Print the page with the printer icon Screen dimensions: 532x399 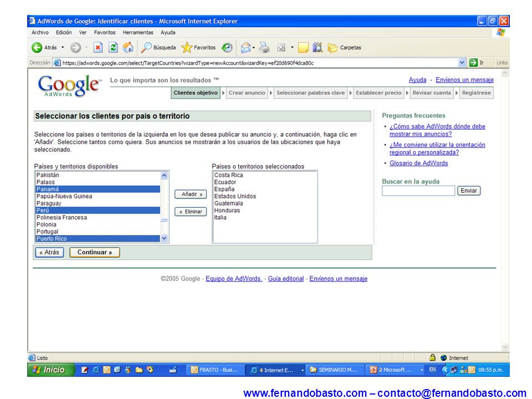click(264, 48)
